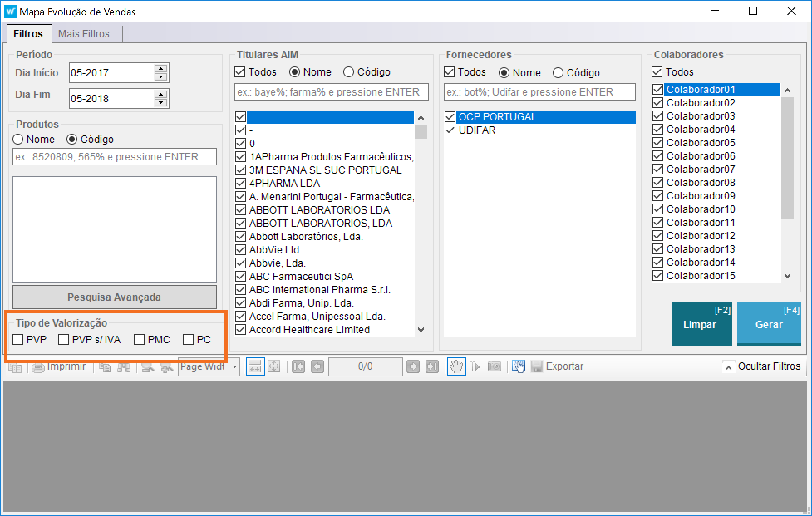Viewport: 812px width, 516px height.
Task: Enable the PVP s/ IVA checkbox
Action: tap(64, 339)
